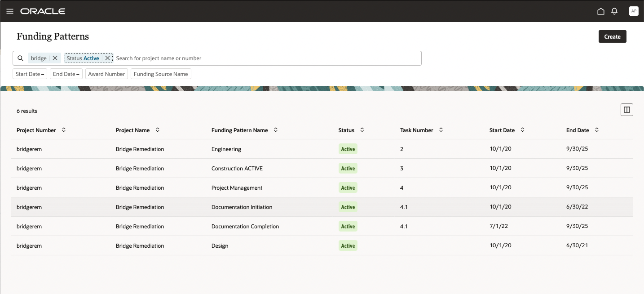Click the 6 results count text
The height and width of the screenshot is (294, 644).
point(27,111)
